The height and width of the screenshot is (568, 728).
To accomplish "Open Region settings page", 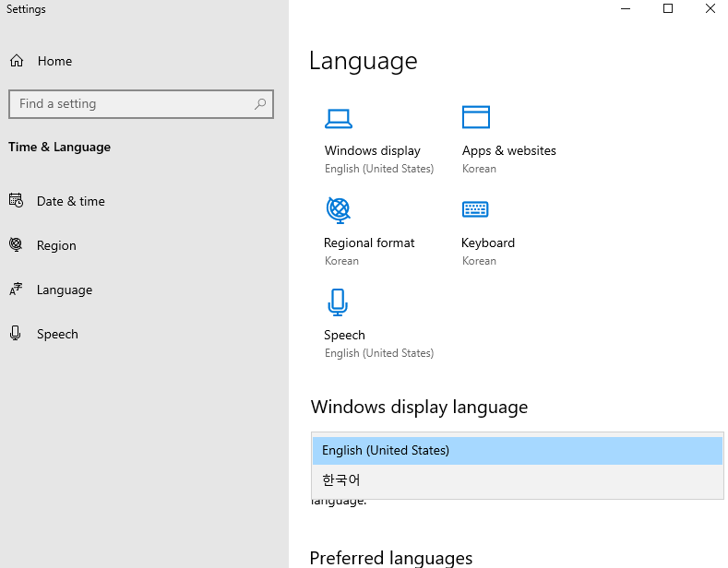I will click(56, 245).
